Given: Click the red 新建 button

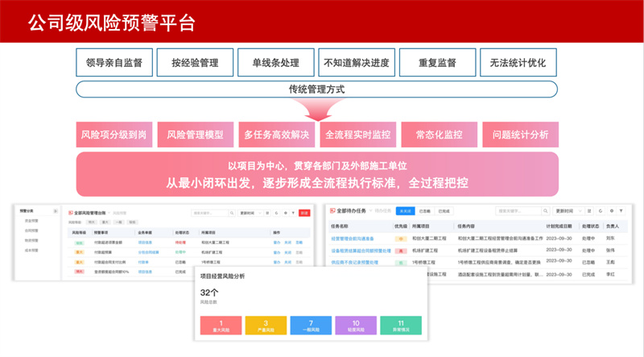Looking at the screenshot, I should 303,214.
